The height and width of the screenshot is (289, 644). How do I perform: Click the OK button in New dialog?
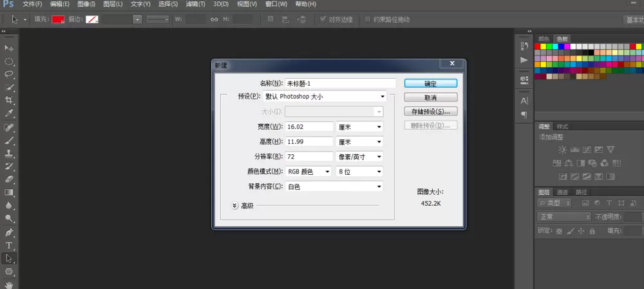pos(430,83)
